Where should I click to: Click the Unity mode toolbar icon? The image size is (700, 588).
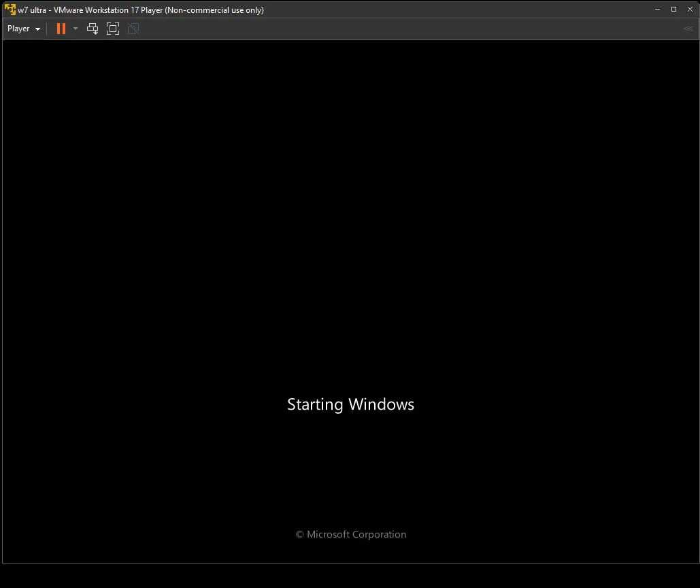tap(133, 29)
